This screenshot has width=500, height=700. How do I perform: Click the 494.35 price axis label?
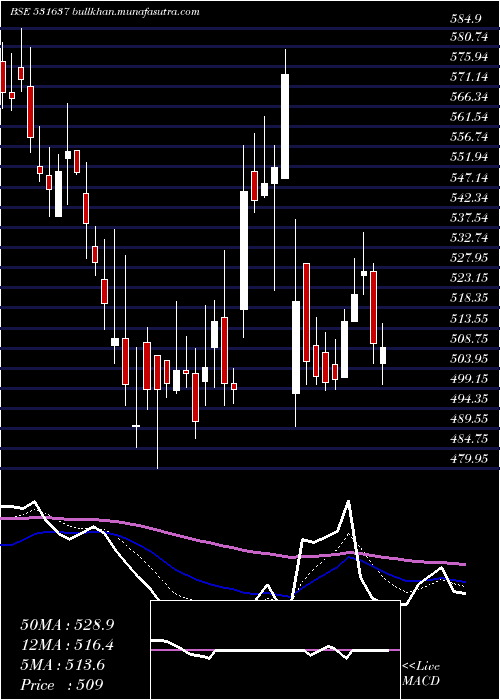click(469, 399)
